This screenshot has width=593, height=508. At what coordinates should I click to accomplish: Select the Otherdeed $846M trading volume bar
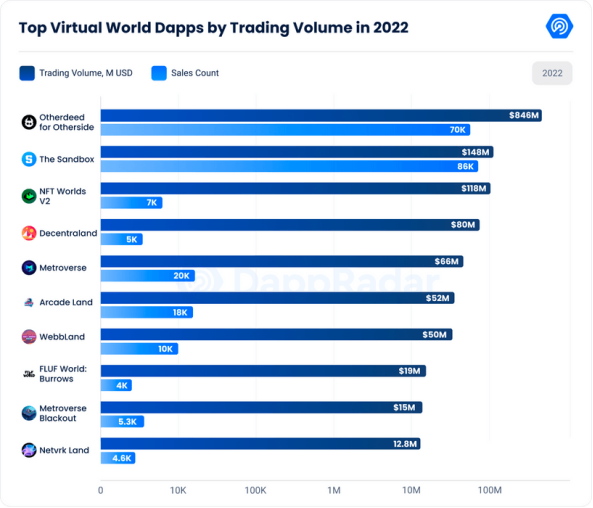[321, 115]
